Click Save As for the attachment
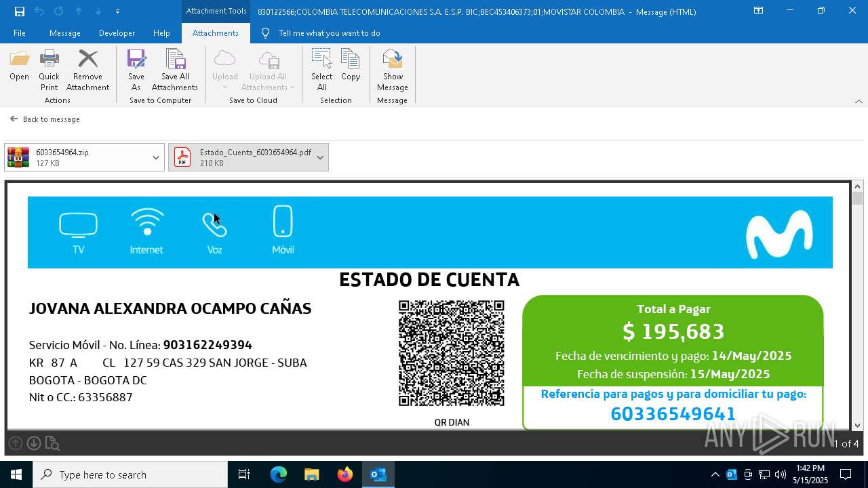The width and height of the screenshot is (868, 488). pos(136,70)
